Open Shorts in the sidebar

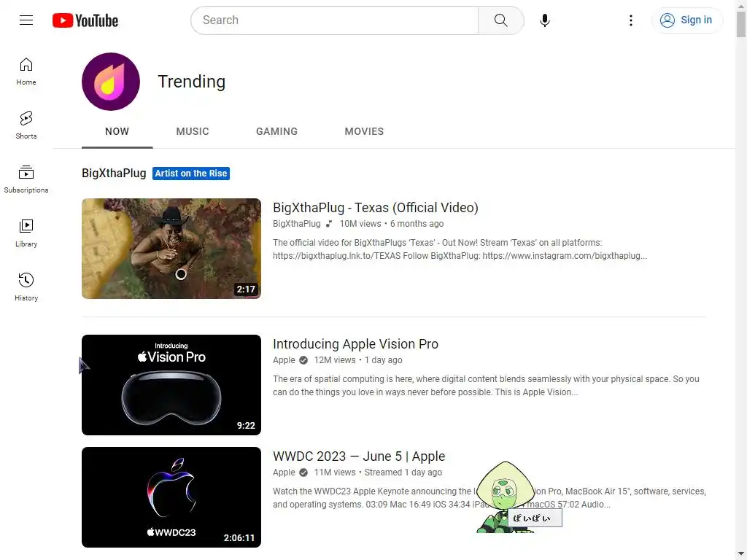[x=26, y=125]
